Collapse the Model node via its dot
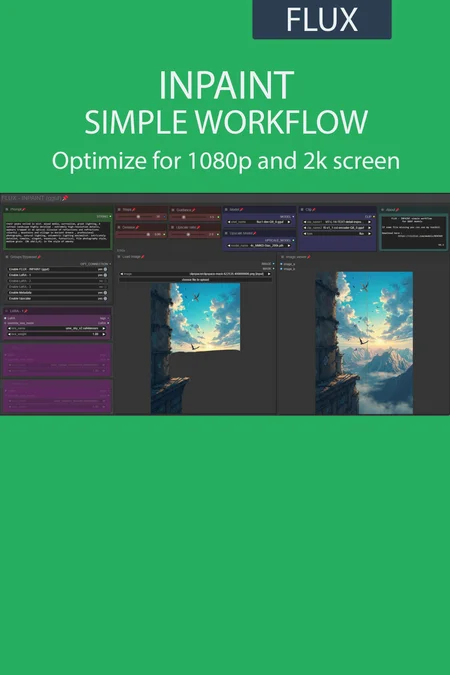This screenshot has width=450, height=675. tap(227, 210)
